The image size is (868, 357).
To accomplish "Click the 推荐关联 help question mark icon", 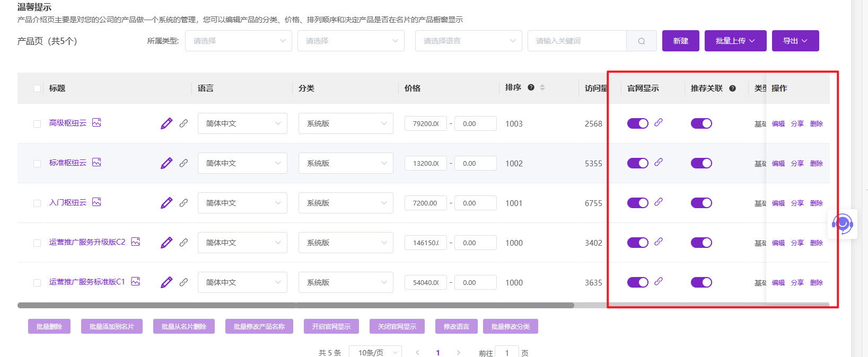I will tap(732, 88).
